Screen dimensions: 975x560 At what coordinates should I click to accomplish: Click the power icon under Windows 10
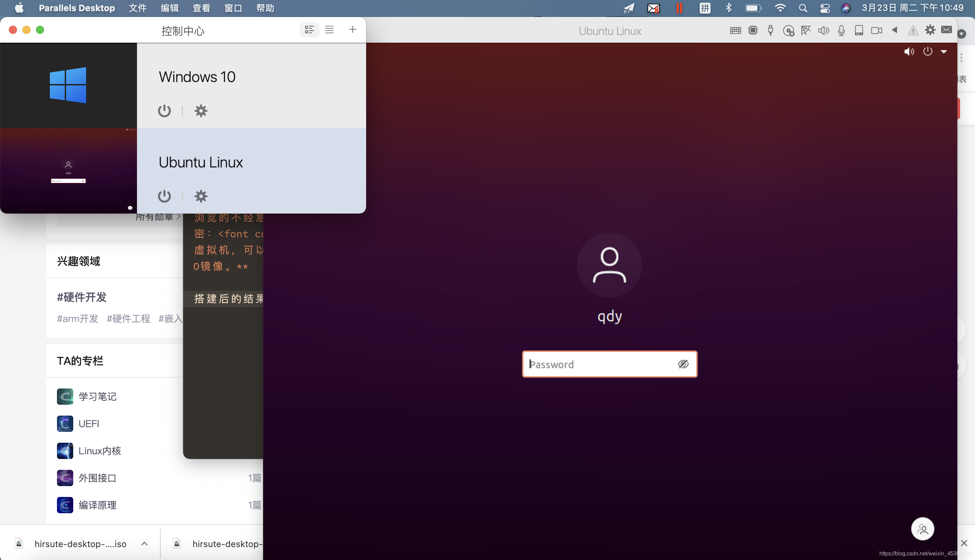[x=164, y=111]
